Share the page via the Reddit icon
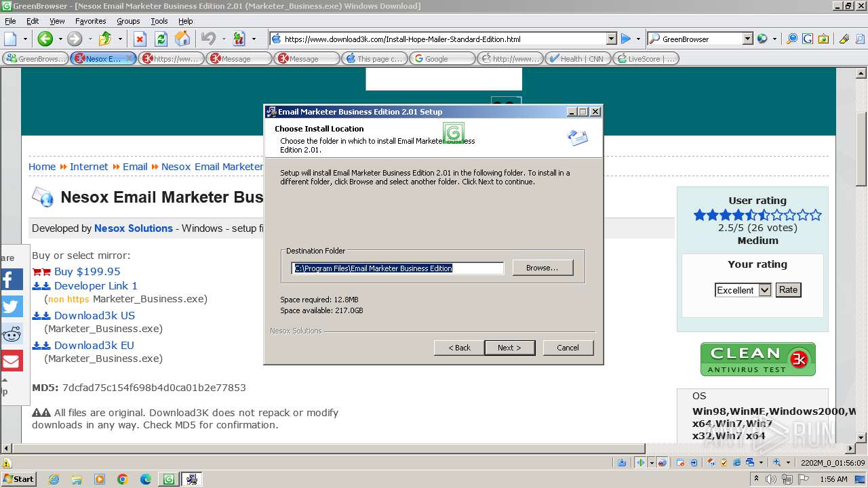 point(12,333)
